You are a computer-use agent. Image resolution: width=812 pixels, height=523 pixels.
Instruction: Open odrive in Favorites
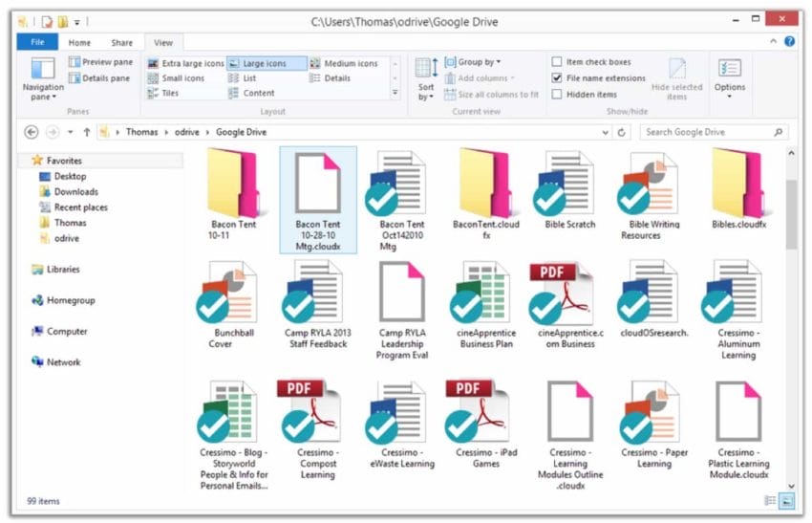(67, 238)
